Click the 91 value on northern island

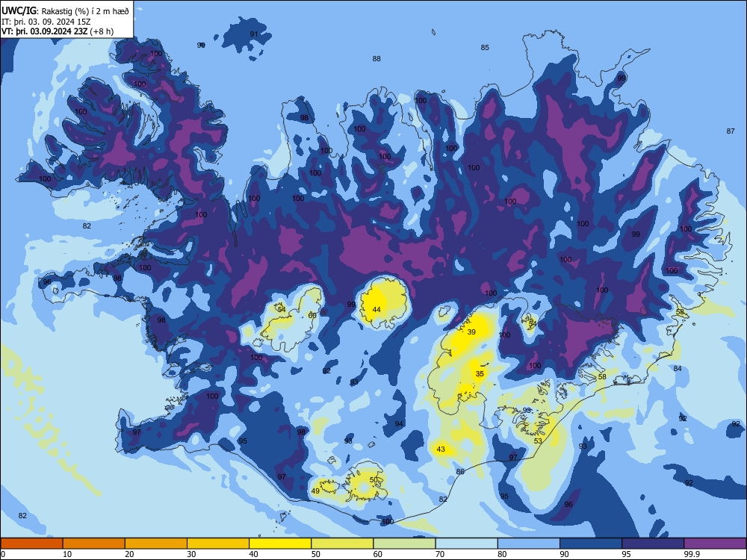coord(254,34)
